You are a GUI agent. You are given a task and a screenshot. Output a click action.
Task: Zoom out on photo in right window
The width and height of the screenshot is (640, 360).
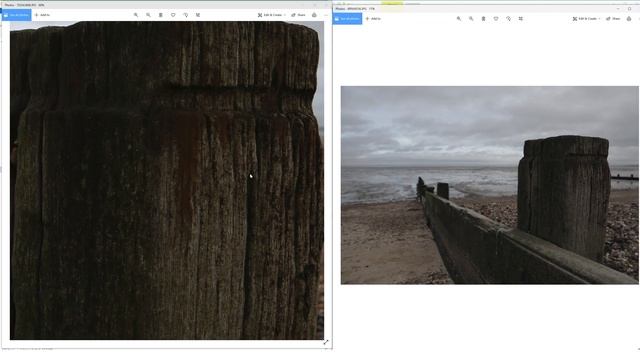[471, 19]
